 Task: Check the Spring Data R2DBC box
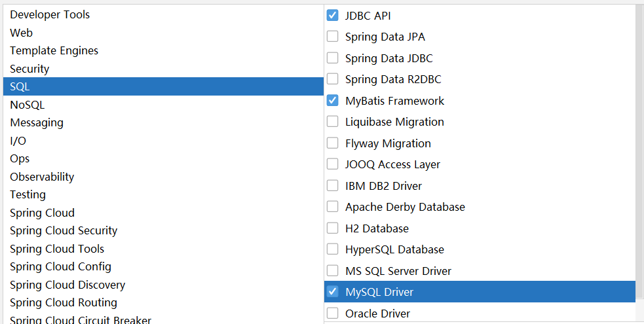coord(332,79)
